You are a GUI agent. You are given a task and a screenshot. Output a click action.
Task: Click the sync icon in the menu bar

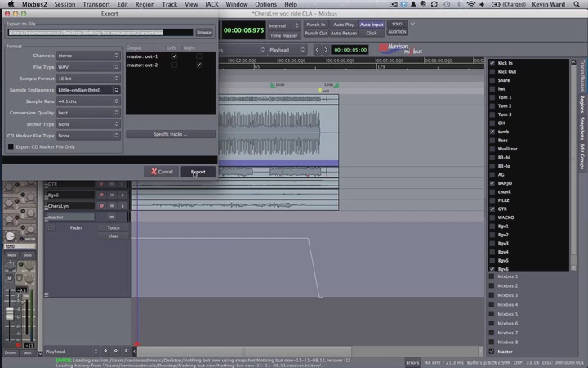[x=434, y=4]
